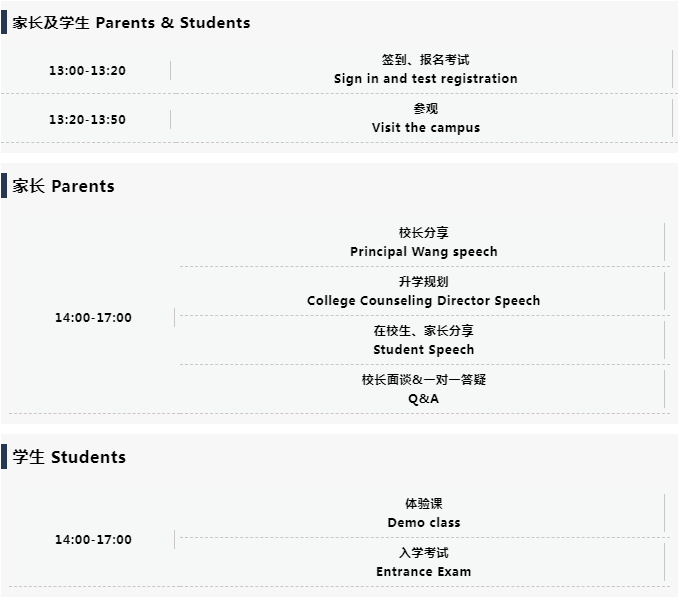
Task: Click the 校长面谈&一对一答疑 text
Action: coord(424,380)
